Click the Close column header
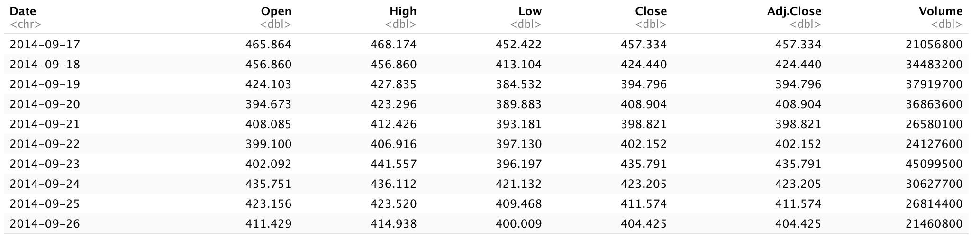980x240 pixels. click(651, 11)
